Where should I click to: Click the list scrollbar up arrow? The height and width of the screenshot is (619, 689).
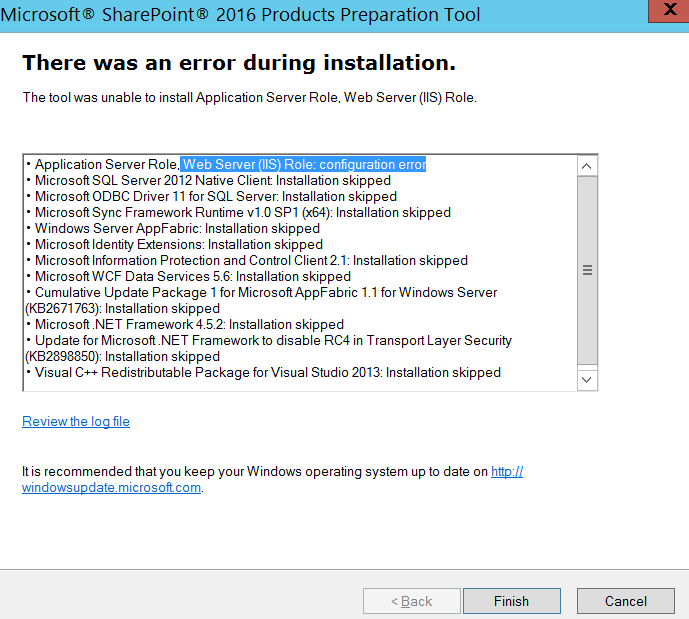[x=587, y=166]
